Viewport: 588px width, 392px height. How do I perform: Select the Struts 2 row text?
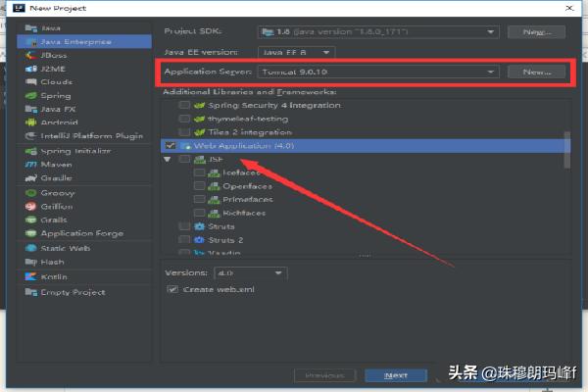(225, 240)
